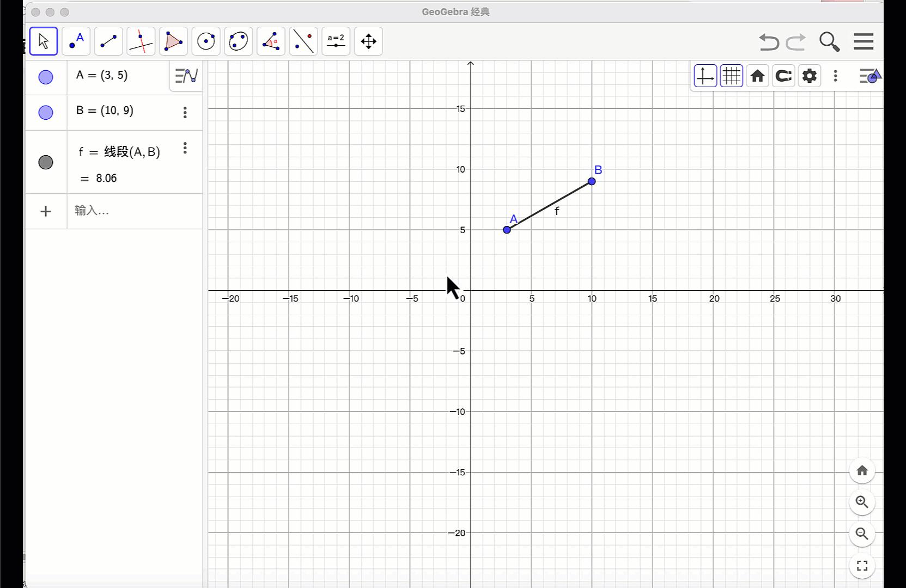Select the Polygon tool
The width and height of the screenshot is (906, 588).
pos(173,41)
